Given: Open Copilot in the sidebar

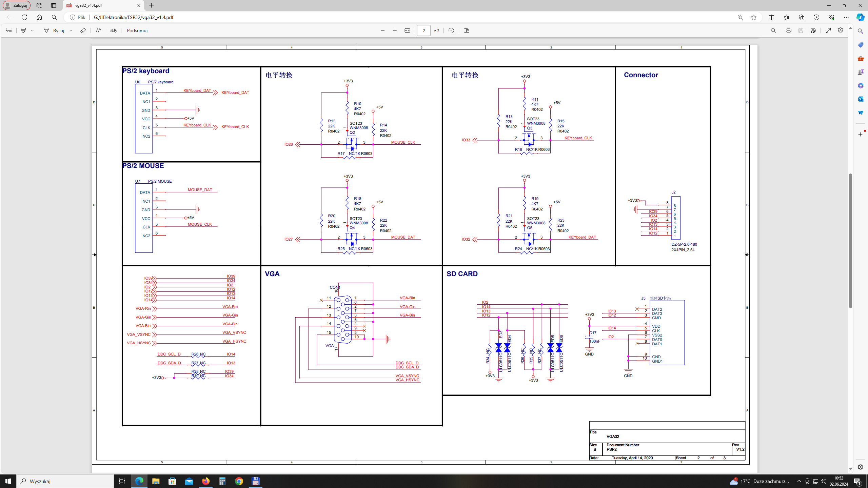Looking at the screenshot, I should 860,17.
